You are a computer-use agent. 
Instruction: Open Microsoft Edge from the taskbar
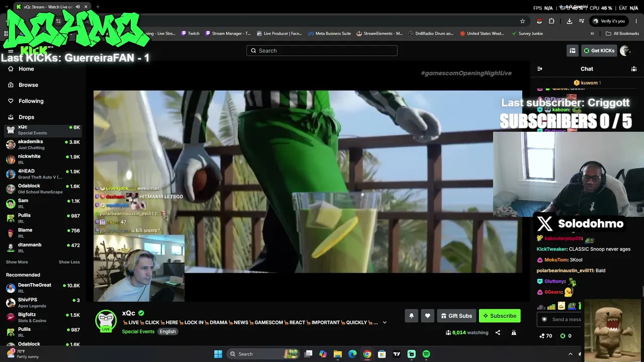352,354
